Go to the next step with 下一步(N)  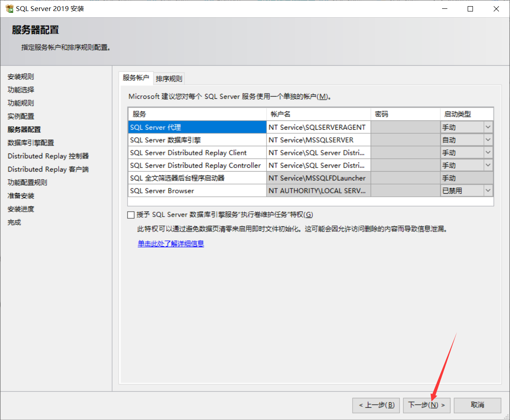pyautogui.click(x=427, y=405)
